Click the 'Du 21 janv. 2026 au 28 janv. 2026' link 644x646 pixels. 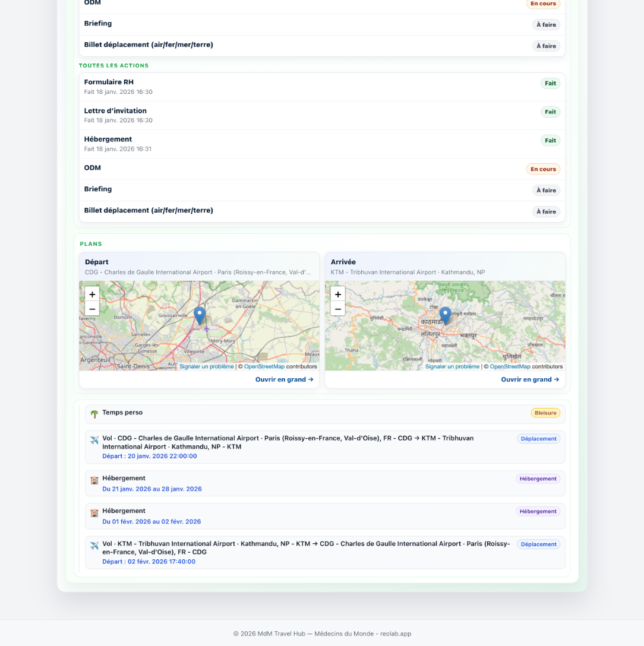(151, 489)
